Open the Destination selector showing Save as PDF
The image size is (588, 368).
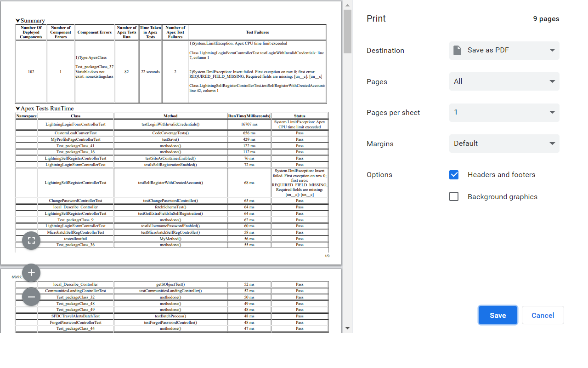504,50
